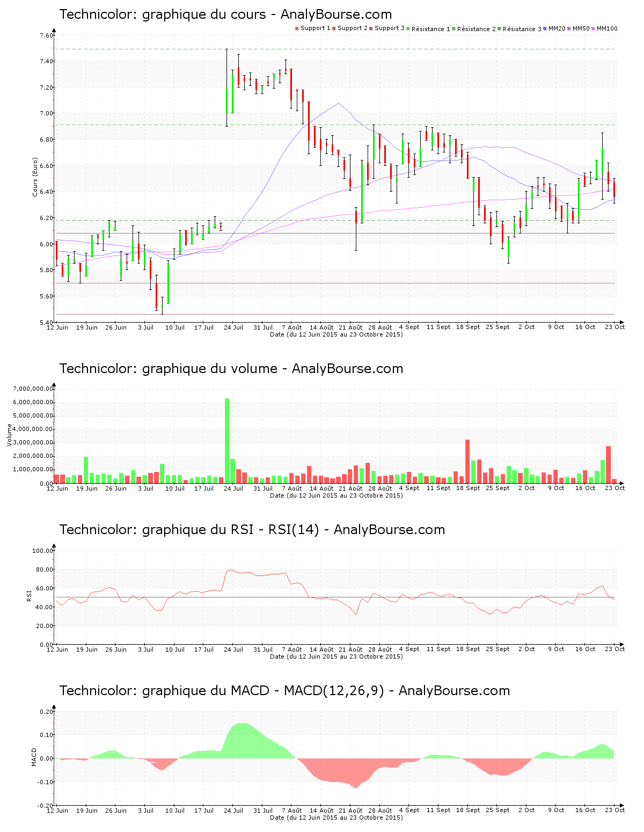
Task: Click the Support 3 legend label
Action: (389, 28)
